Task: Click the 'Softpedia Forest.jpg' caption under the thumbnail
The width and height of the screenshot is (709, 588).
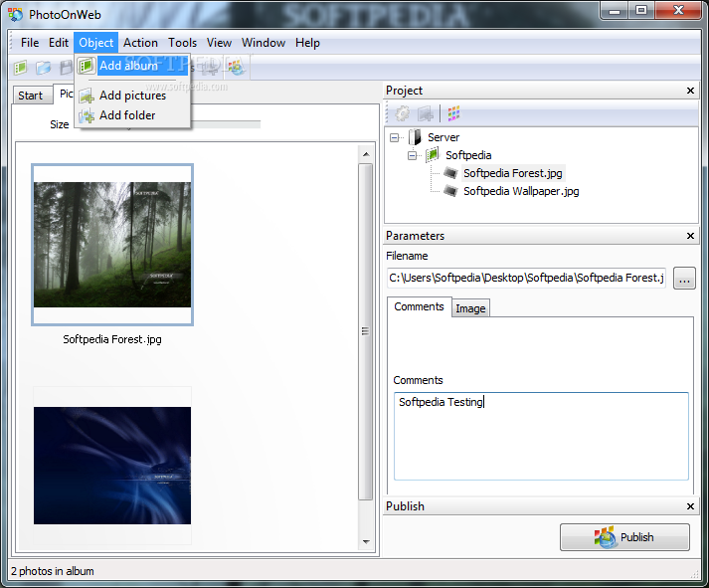Action: [112, 339]
